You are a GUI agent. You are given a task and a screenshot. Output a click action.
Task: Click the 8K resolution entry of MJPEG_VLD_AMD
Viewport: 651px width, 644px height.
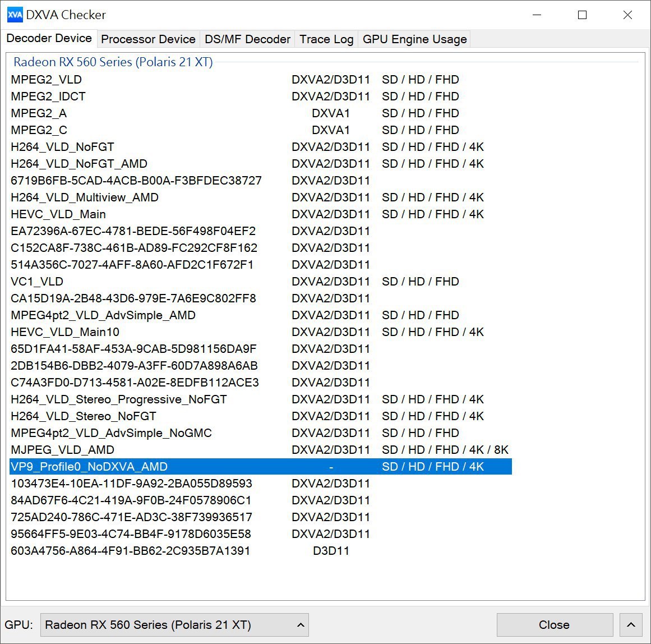(x=501, y=449)
